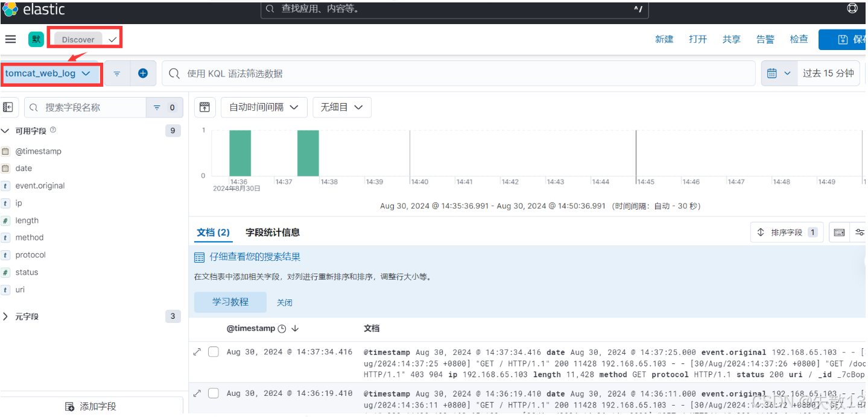Click the tutorial button in callout
The height and width of the screenshot is (417, 868).
tap(230, 302)
